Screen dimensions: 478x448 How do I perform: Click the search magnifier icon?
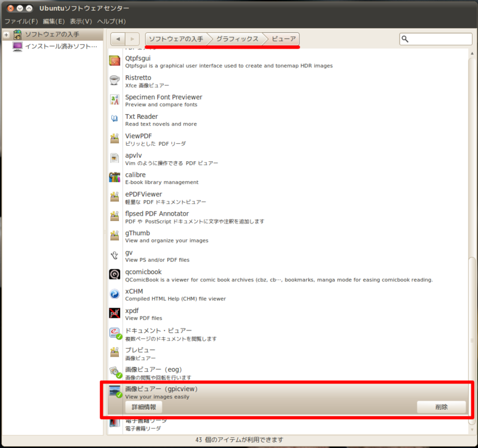pos(405,39)
